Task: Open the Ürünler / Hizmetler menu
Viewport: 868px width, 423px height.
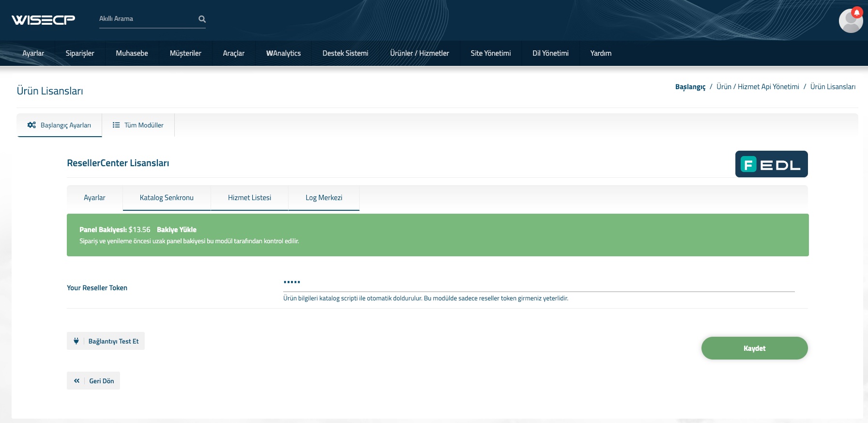Action: tap(419, 53)
